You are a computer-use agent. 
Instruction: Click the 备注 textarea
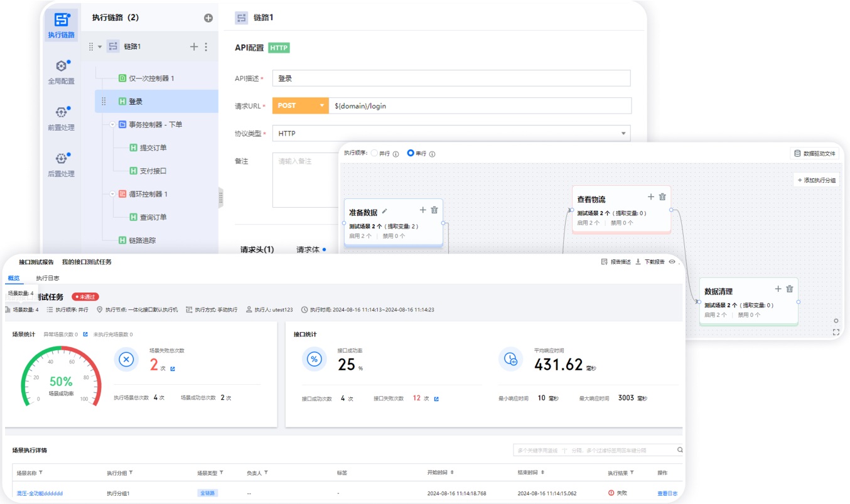305,180
